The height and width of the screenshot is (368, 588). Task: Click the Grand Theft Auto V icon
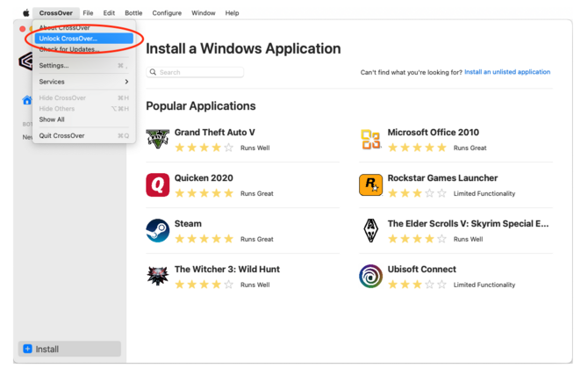click(158, 140)
